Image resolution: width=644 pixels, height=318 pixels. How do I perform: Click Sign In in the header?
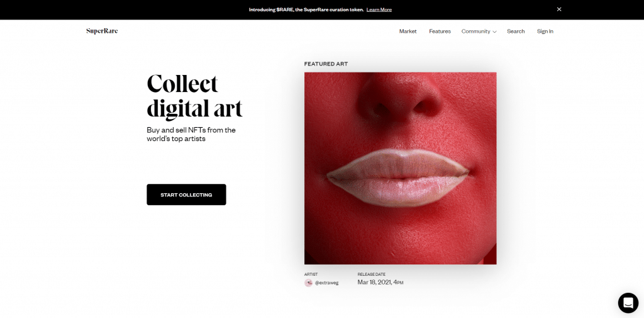click(x=545, y=31)
